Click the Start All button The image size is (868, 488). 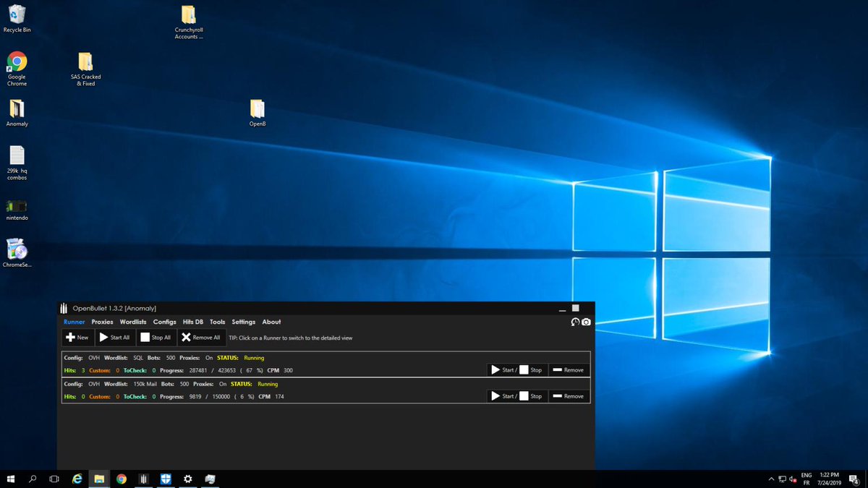point(114,337)
